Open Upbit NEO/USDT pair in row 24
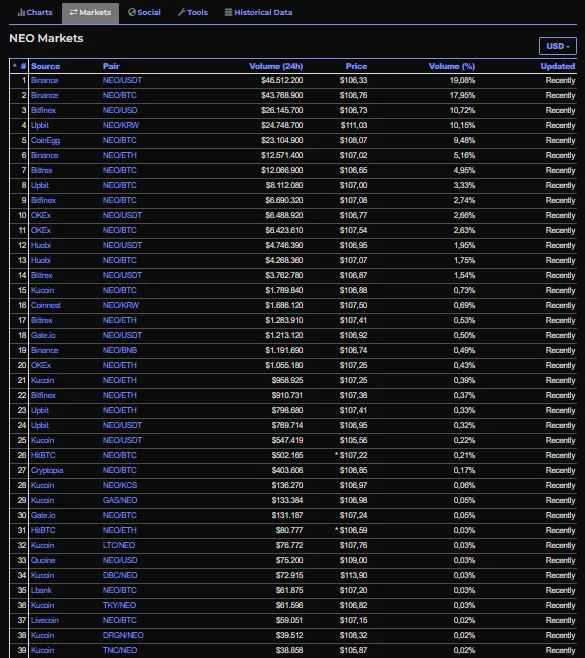 click(123, 426)
